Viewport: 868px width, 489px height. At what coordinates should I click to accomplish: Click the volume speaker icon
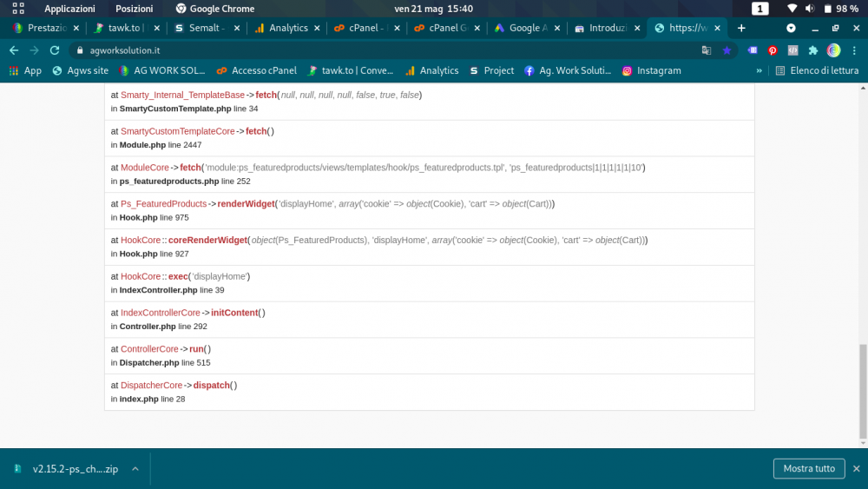pos(810,9)
